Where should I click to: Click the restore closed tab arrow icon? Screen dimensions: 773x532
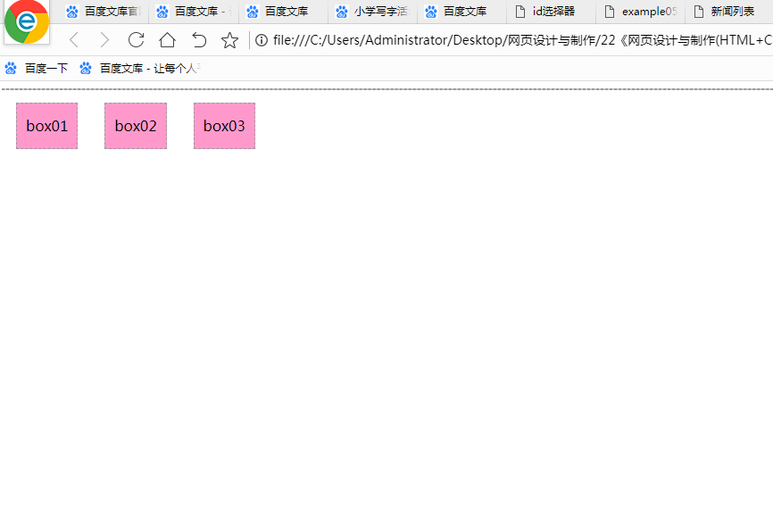199,40
